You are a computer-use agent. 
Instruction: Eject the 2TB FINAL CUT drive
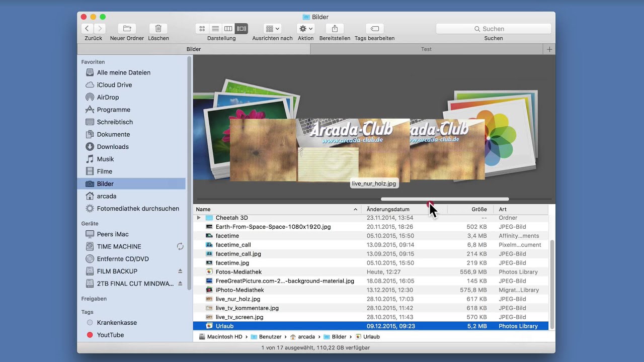pyautogui.click(x=180, y=284)
